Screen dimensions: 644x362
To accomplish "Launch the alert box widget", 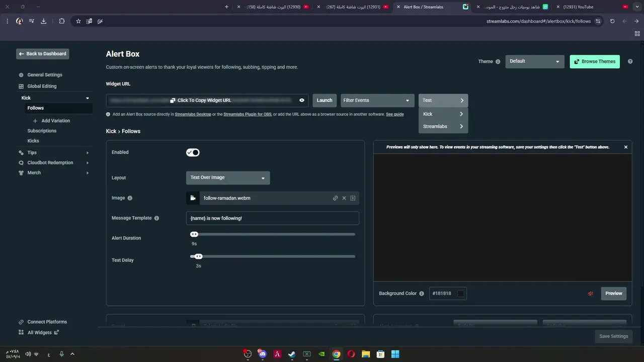I will (325, 101).
